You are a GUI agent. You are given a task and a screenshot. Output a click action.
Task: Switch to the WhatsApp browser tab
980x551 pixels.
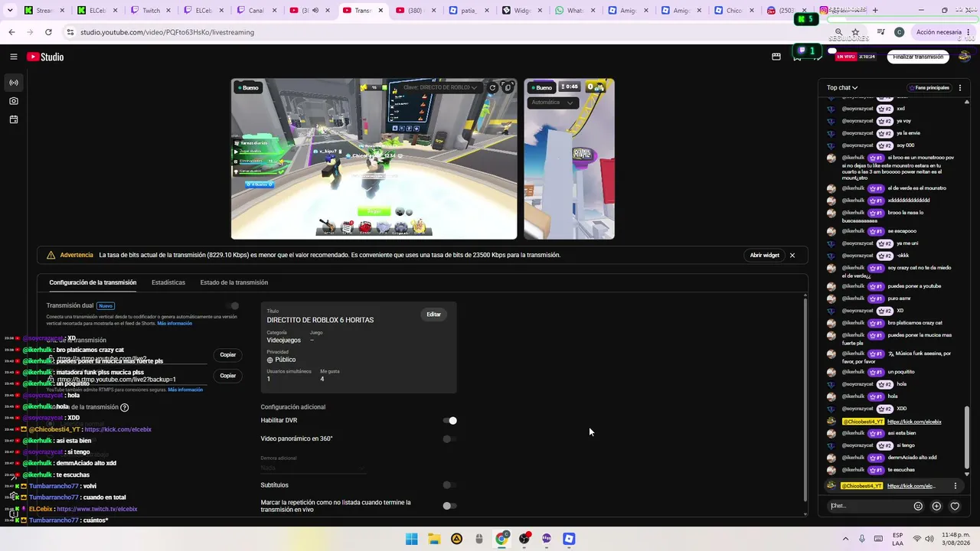(x=575, y=11)
